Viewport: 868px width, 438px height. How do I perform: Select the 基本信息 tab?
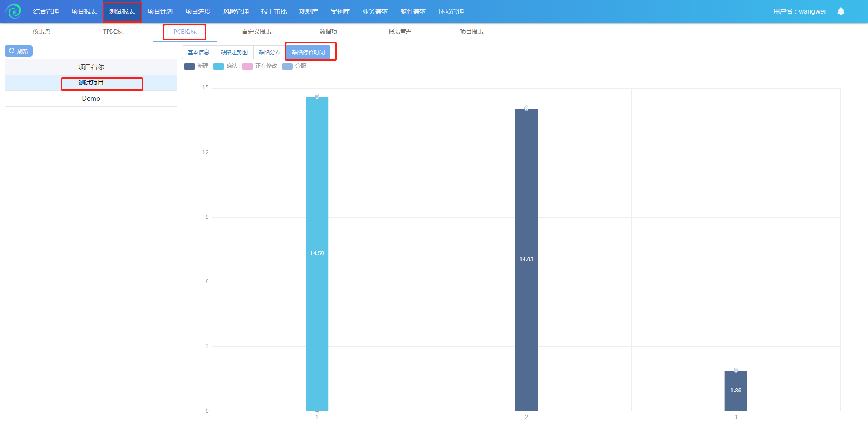(198, 52)
